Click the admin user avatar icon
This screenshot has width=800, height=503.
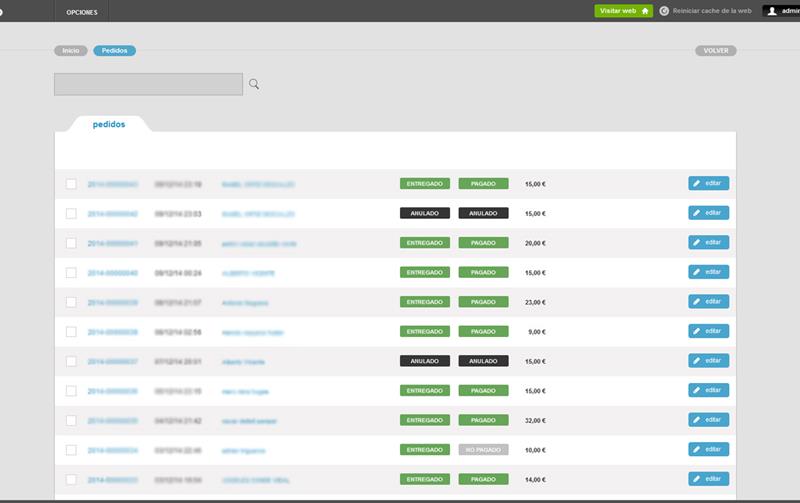click(x=771, y=11)
